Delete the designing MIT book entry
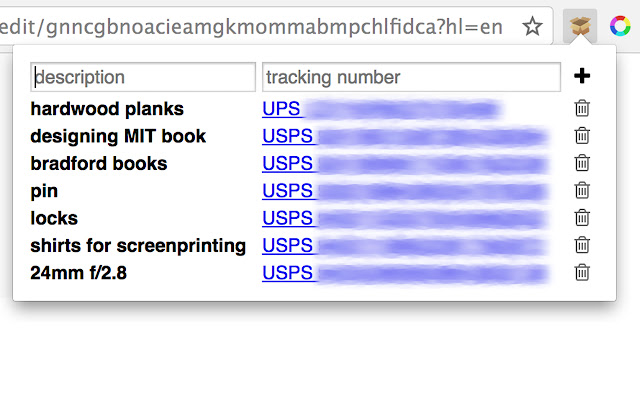 582,136
